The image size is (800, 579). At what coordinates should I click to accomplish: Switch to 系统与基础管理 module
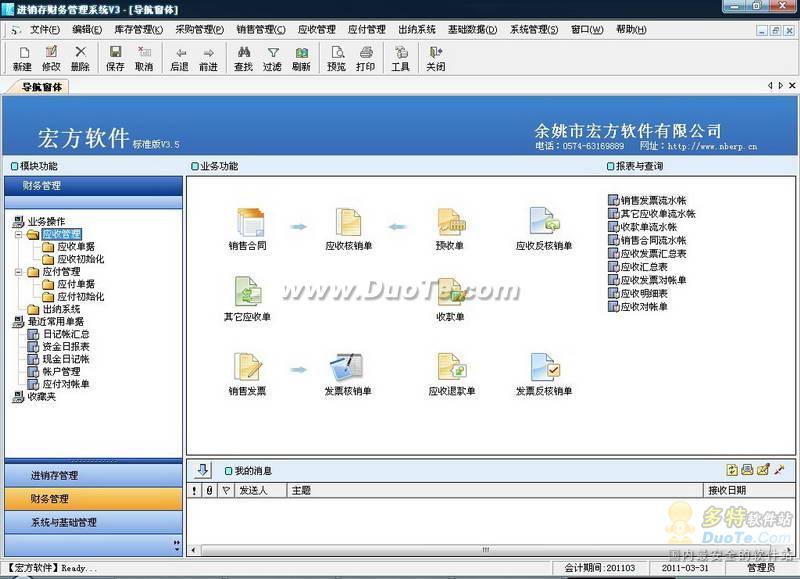(x=94, y=522)
